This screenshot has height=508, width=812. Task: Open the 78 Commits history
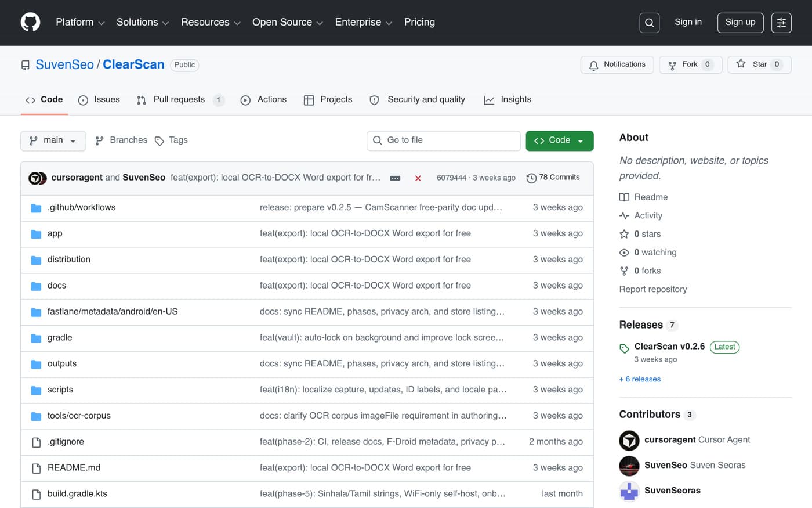[553, 178]
